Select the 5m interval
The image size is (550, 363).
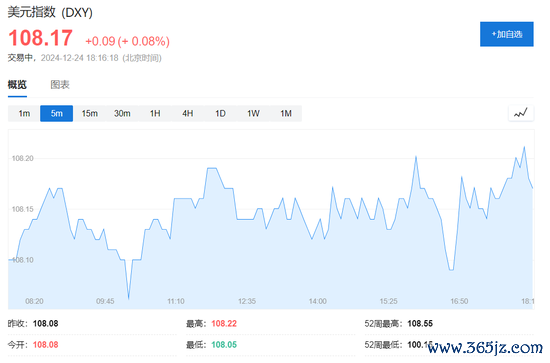(x=56, y=113)
